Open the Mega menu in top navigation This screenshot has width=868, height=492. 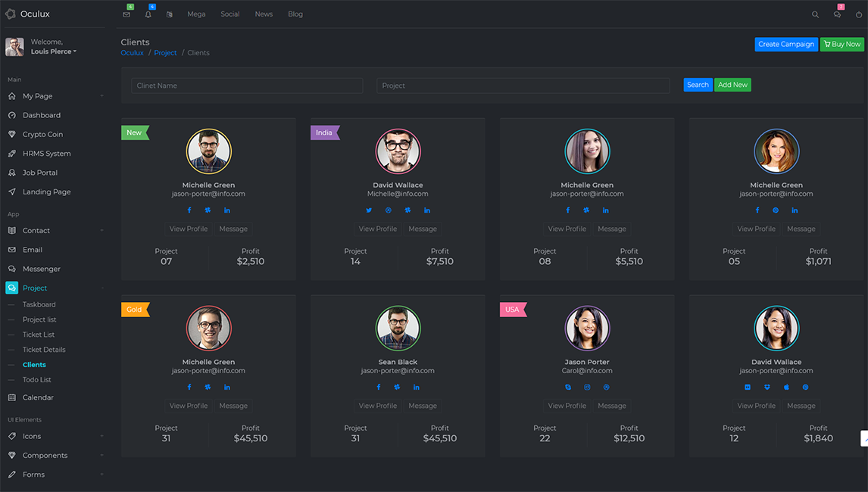pos(196,14)
